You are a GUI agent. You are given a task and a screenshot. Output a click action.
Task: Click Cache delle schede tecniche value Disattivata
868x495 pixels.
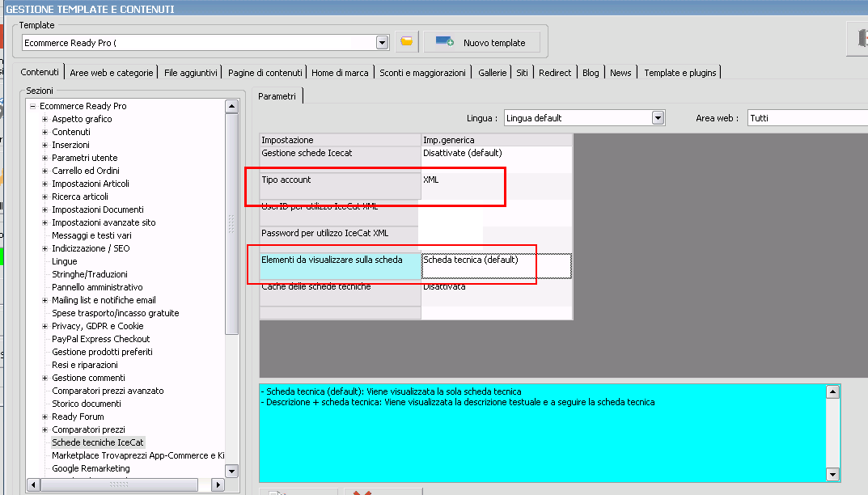(496, 292)
